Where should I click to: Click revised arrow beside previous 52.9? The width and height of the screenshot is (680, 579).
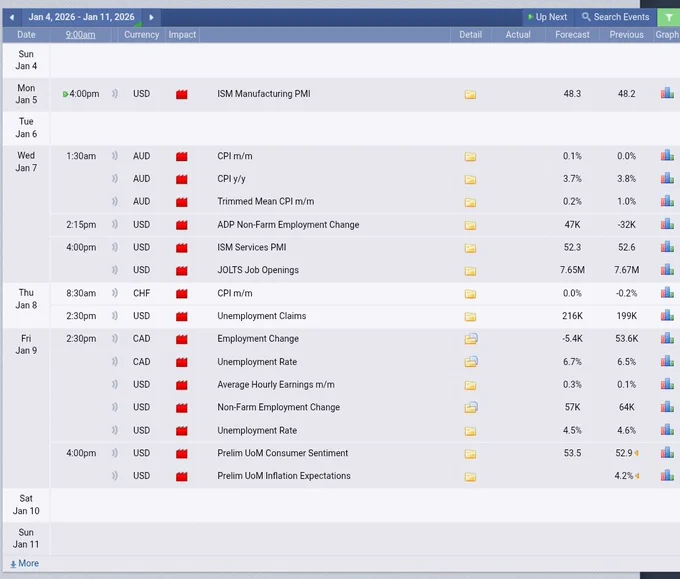(x=637, y=453)
